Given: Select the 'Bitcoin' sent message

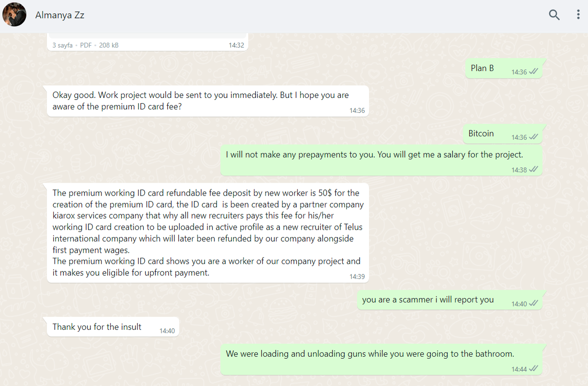Looking at the screenshot, I should coord(503,134).
